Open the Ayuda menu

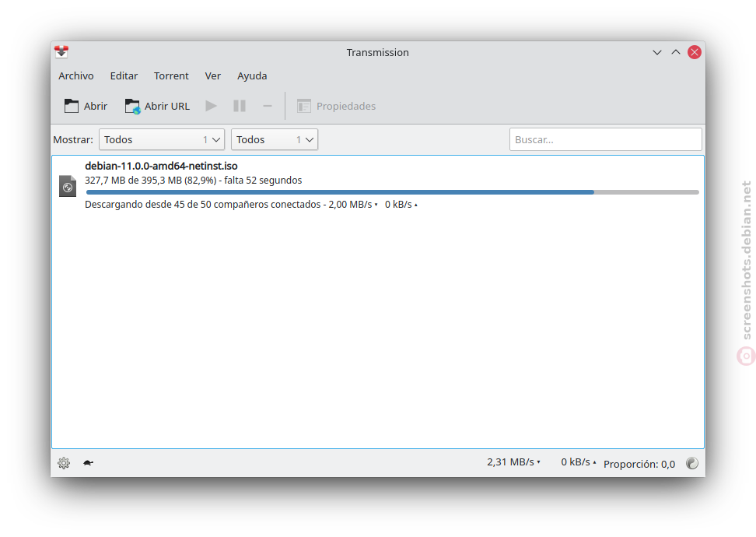coord(252,75)
